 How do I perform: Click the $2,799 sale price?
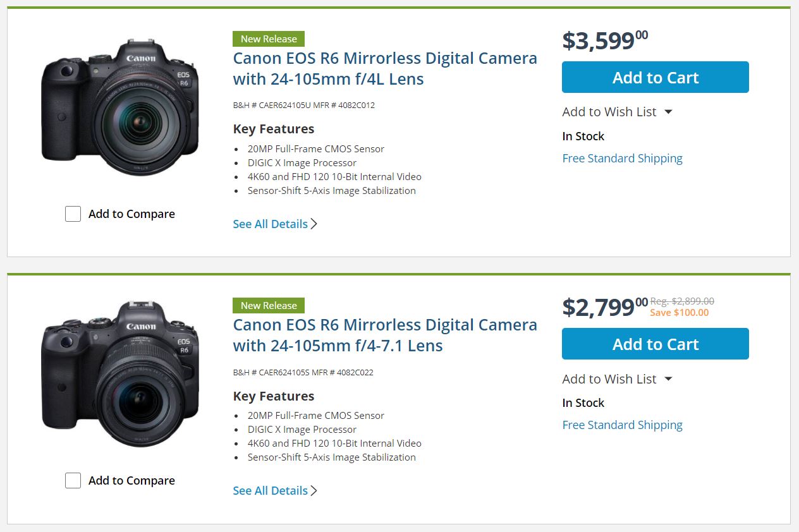(x=604, y=307)
